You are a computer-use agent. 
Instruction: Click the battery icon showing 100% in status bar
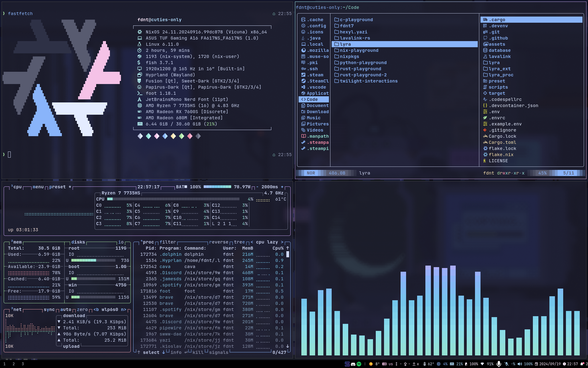click(466, 364)
